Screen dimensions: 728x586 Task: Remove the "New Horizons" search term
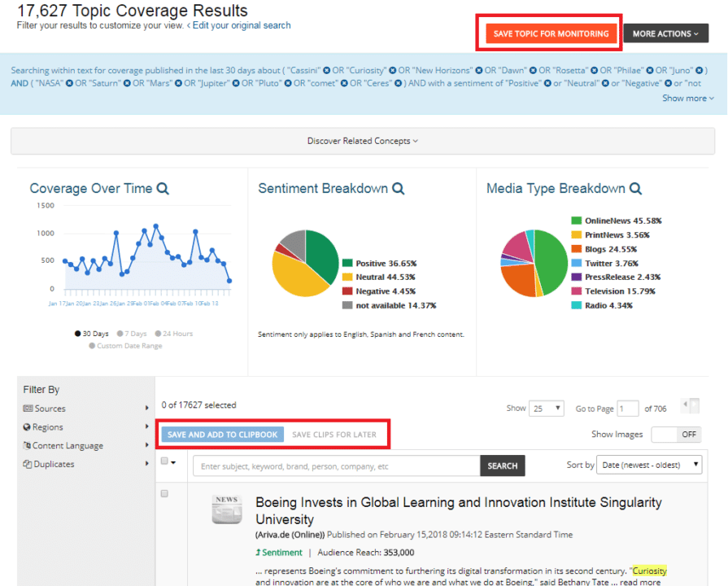pyautogui.click(x=479, y=70)
